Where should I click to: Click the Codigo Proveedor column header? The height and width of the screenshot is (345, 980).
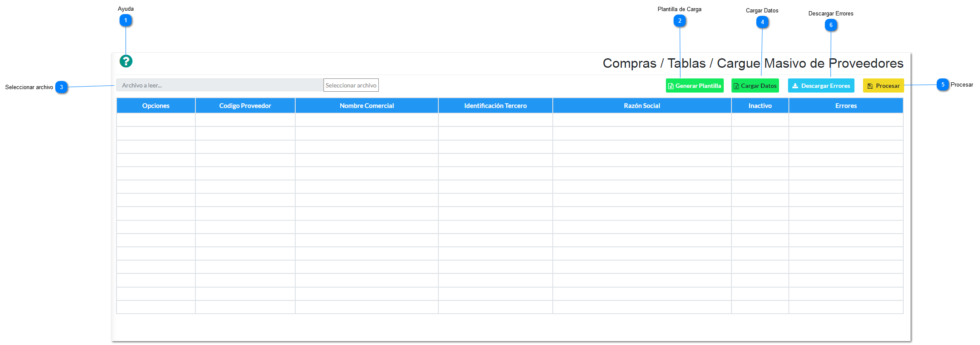245,106
